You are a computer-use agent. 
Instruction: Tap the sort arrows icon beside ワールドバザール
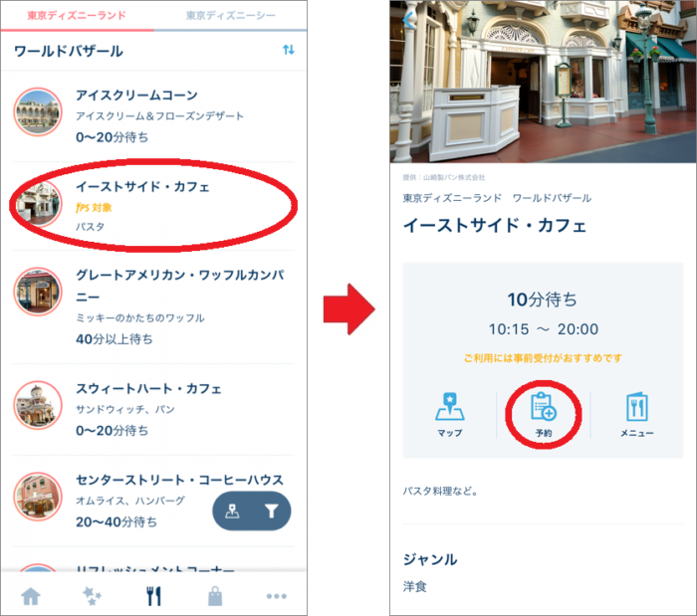tap(289, 50)
